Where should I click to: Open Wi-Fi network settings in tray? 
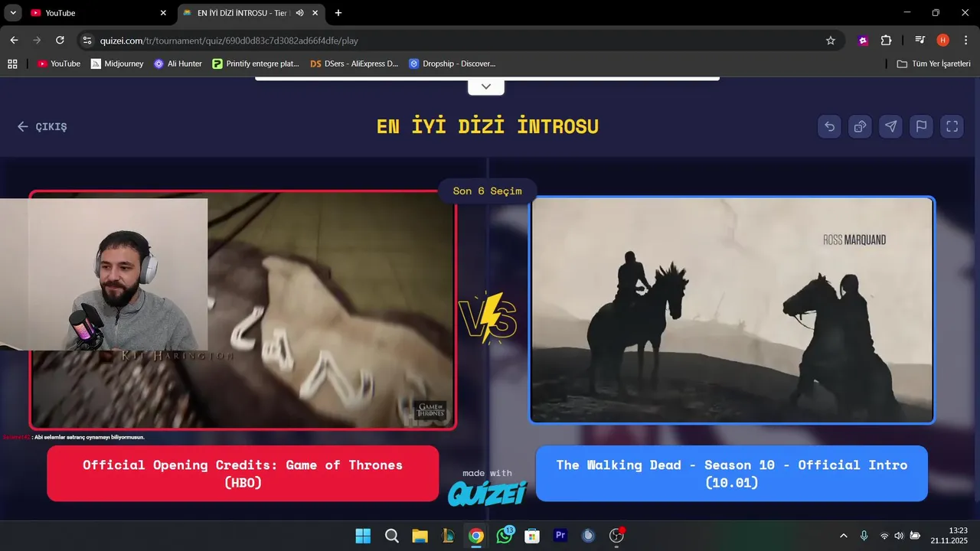[884, 536]
